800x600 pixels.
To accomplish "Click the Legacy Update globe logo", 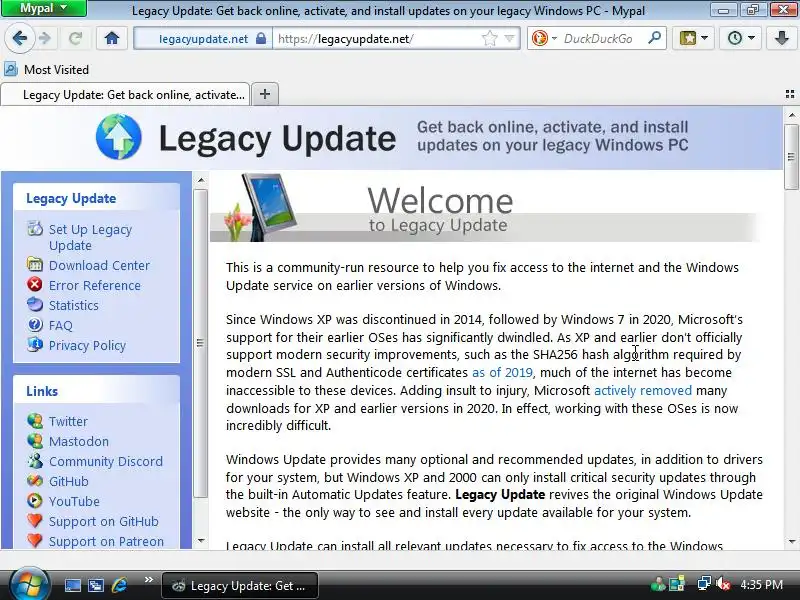I will pos(118,137).
